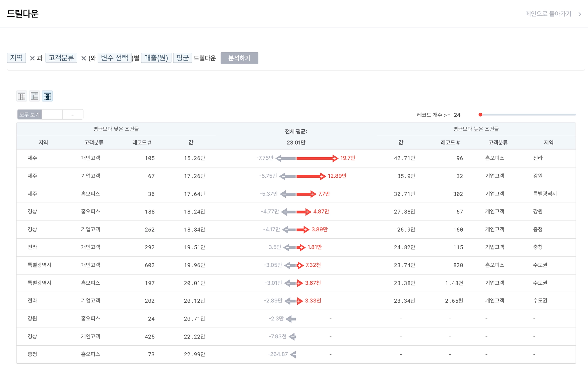588x373 pixels.
Task: Open the 지역 variable dropdown
Action: point(16,58)
